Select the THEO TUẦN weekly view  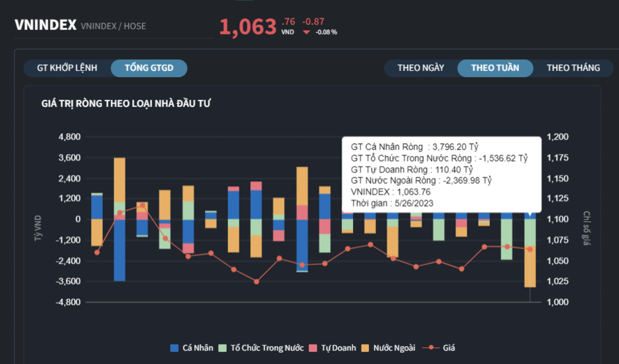pyautogui.click(x=495, y=68)
